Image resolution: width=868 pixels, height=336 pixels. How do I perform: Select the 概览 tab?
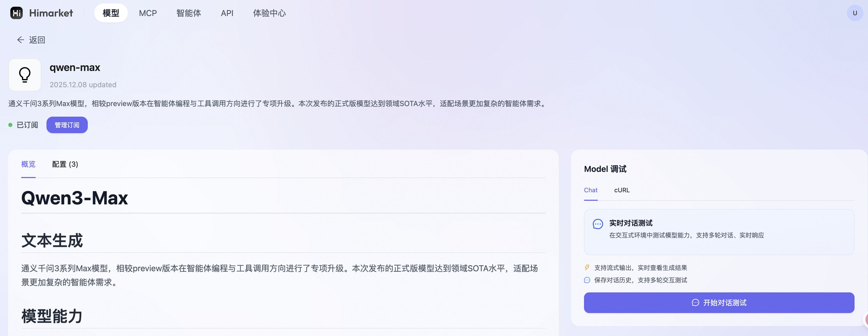28,164
